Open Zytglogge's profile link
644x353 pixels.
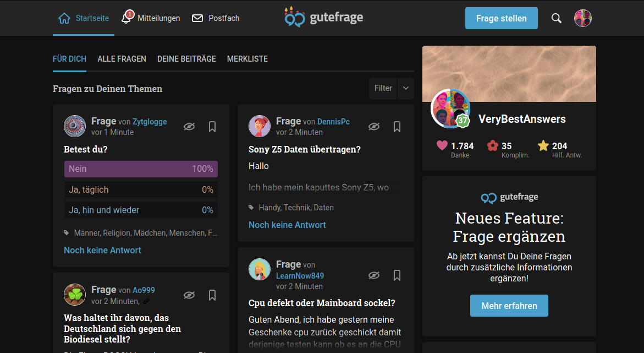(150, 122)
